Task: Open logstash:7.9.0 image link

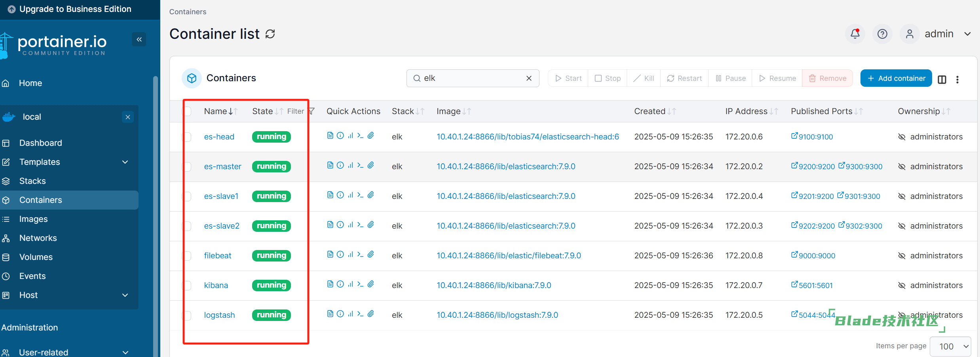Action: [x=498, y=315]
